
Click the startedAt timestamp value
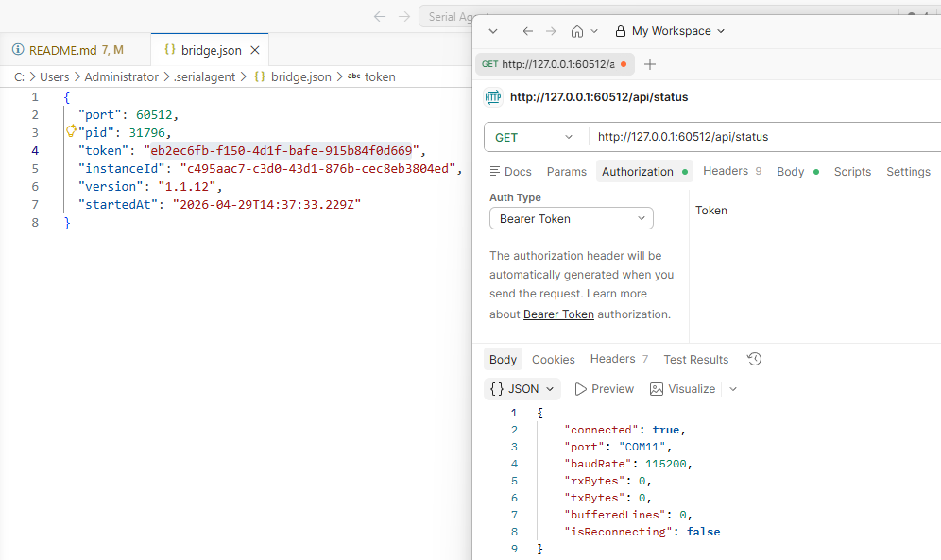tap(266, 205)
